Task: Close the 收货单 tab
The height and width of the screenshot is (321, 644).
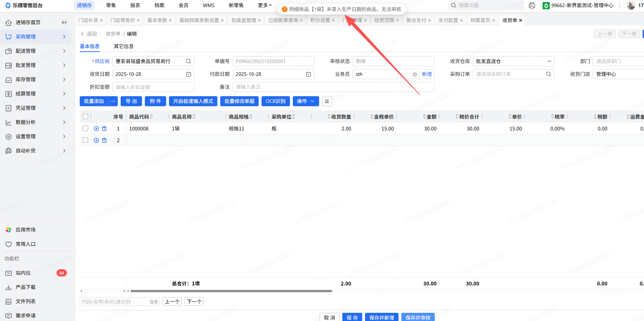Action: [521, 20]
